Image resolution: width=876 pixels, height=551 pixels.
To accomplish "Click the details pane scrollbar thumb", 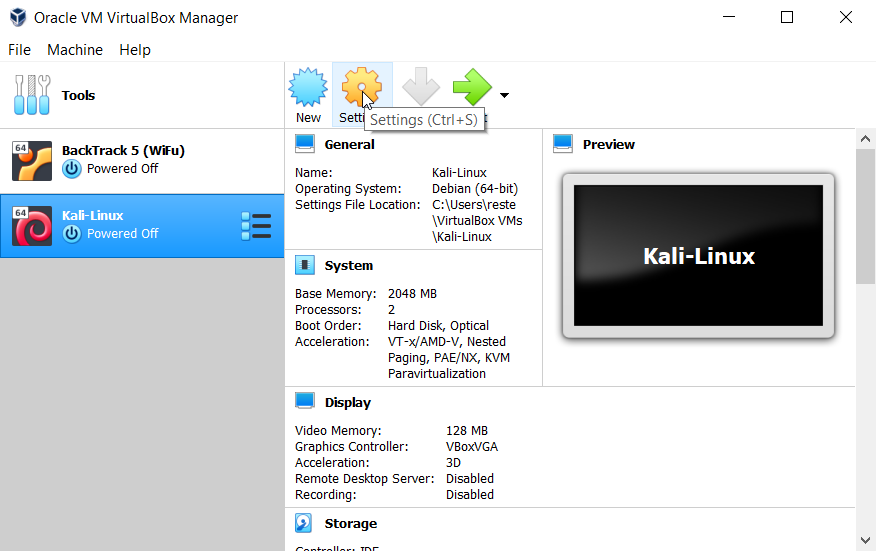I will pos(865,217).
